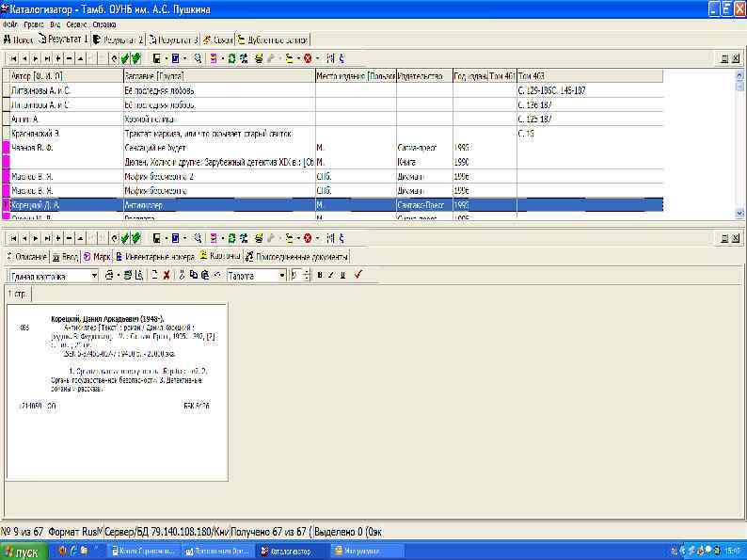Open the dropdown arrow beside the yellow folder icon, results toolbar
747x560 pixels.
pyautogui.click(x=298, y=58)
